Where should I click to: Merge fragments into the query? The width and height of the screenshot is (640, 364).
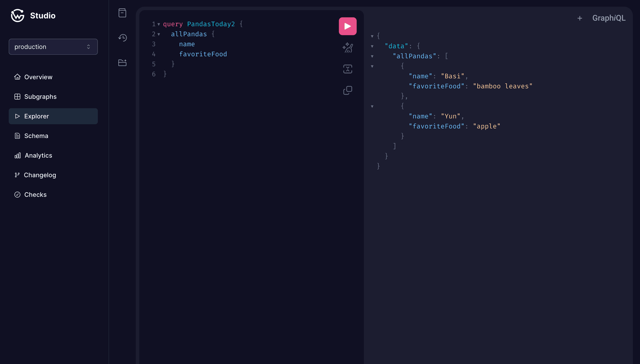click(x=348, y=69)
